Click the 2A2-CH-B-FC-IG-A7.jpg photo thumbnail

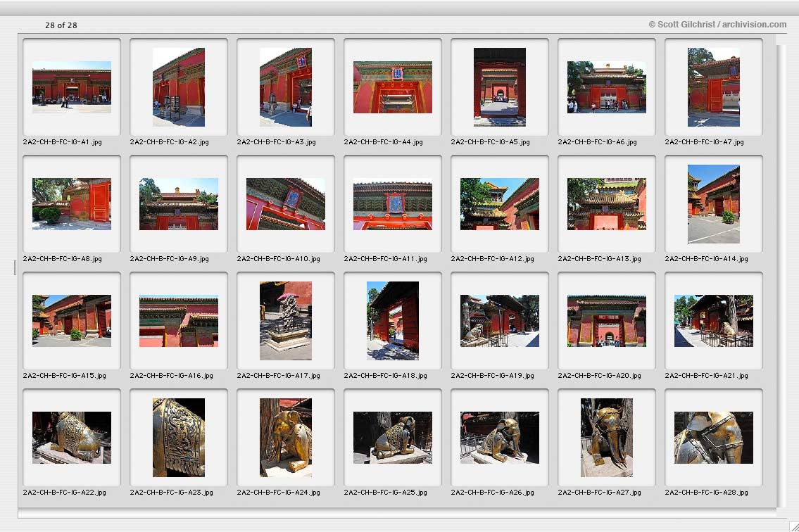714,87
